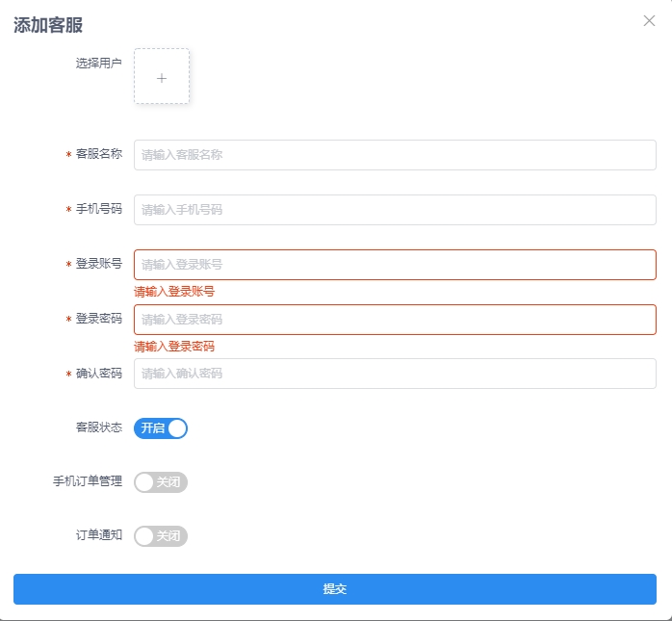Close the 添加客服 dialog

649,21
